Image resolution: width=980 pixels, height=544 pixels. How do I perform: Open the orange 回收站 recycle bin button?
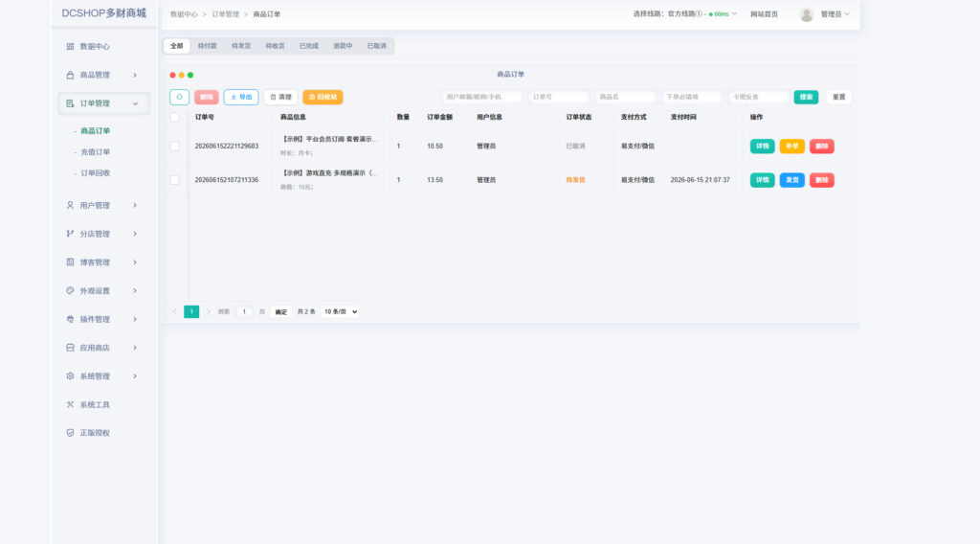pyautogui.click(x=323, y=97)
